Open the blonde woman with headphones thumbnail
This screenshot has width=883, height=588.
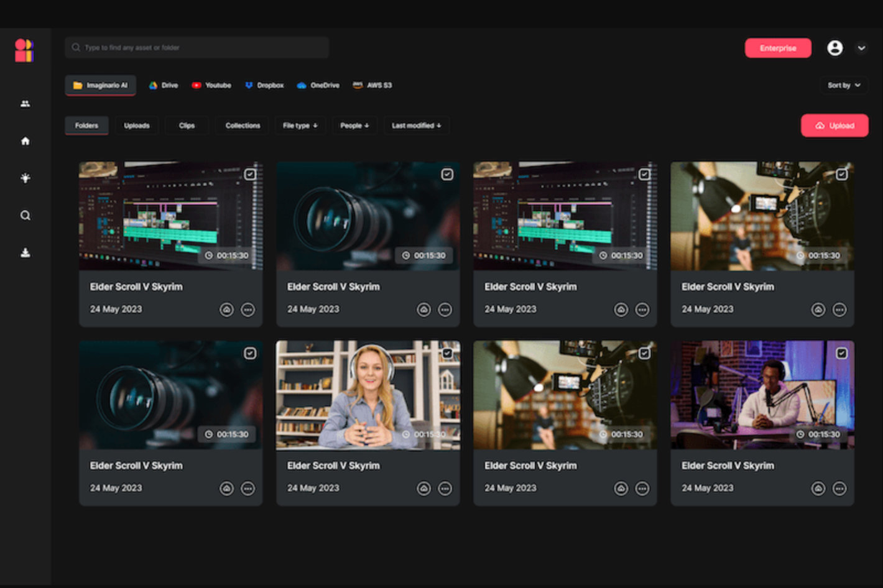click(368, 395)
